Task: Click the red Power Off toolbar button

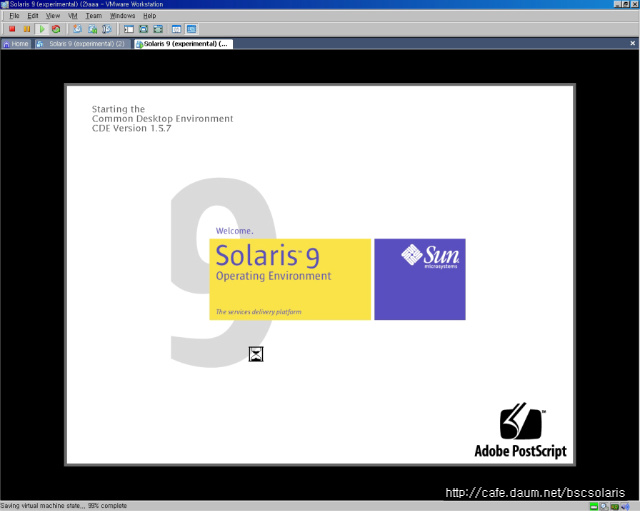Action: [12, 29]
